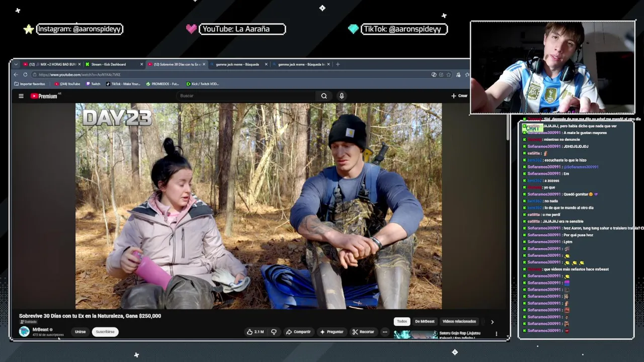Click the Instagram @aaronspideyy overlay label

pos(79,29)
